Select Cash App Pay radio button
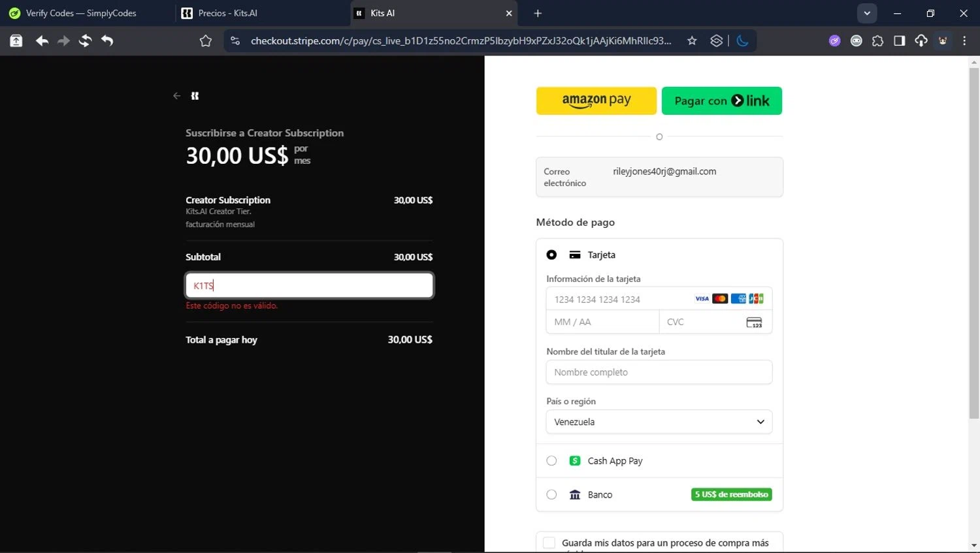 [551, 461]
